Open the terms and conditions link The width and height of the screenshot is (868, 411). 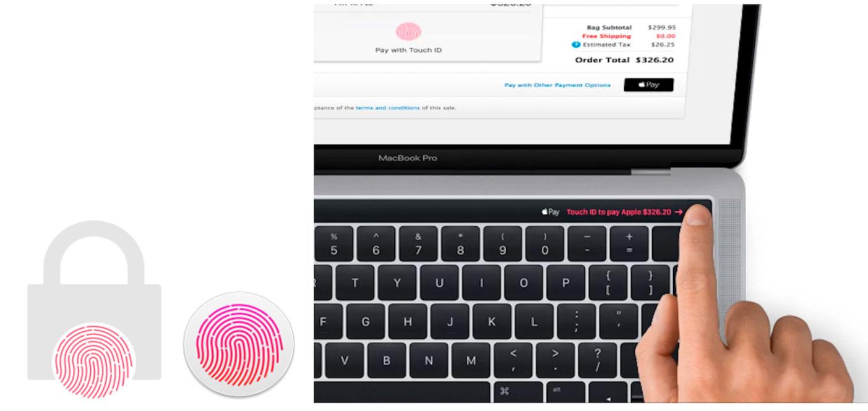click(388, 108)
